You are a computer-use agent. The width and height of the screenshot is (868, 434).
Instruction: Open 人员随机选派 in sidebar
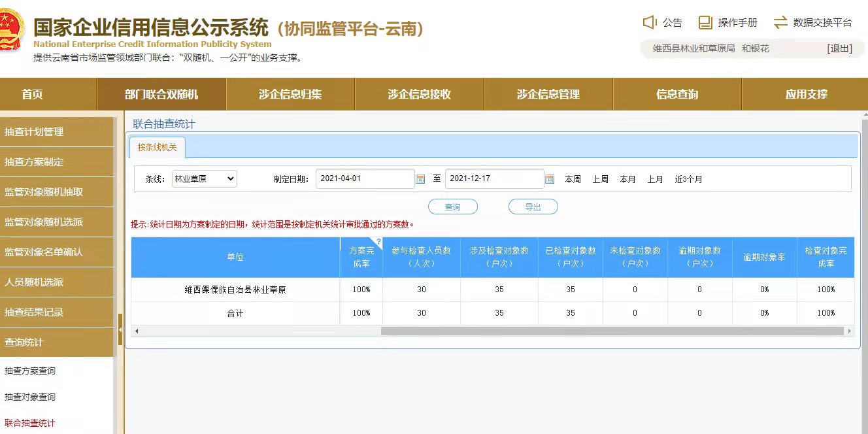pyautogui.click(x=57, y=282)
